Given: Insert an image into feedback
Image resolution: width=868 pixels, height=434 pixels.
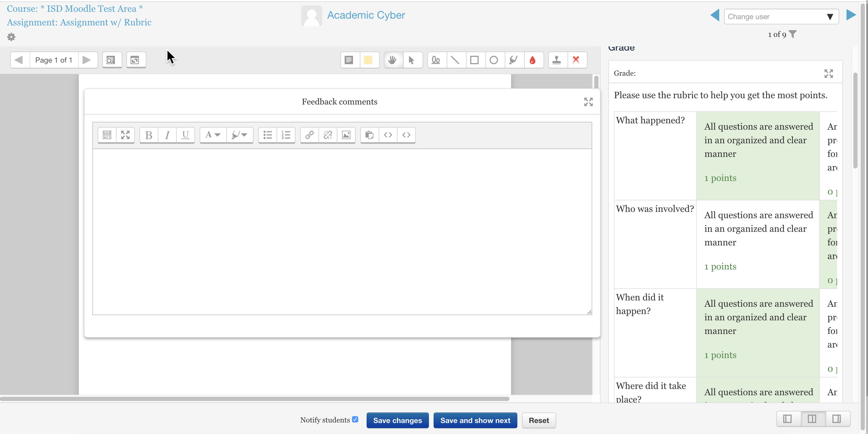Looking at the screenshot, I should [346, 135].
